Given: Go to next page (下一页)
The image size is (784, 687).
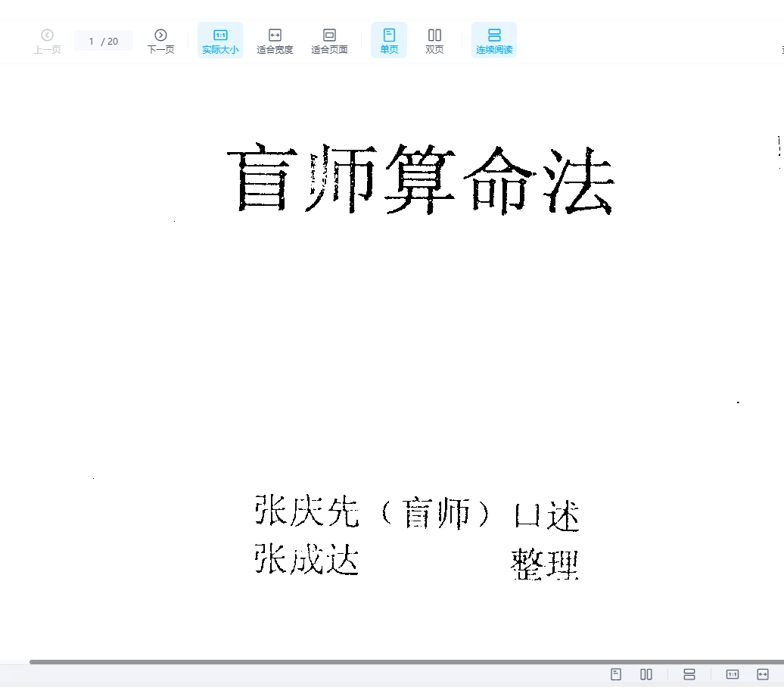Looking at the screenshot, I should point(160,41).
